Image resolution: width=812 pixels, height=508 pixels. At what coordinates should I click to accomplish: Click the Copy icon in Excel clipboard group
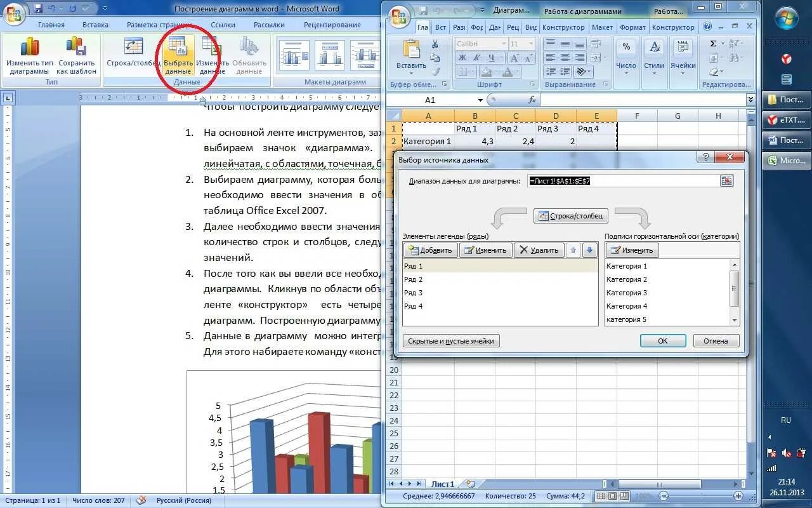435,58
